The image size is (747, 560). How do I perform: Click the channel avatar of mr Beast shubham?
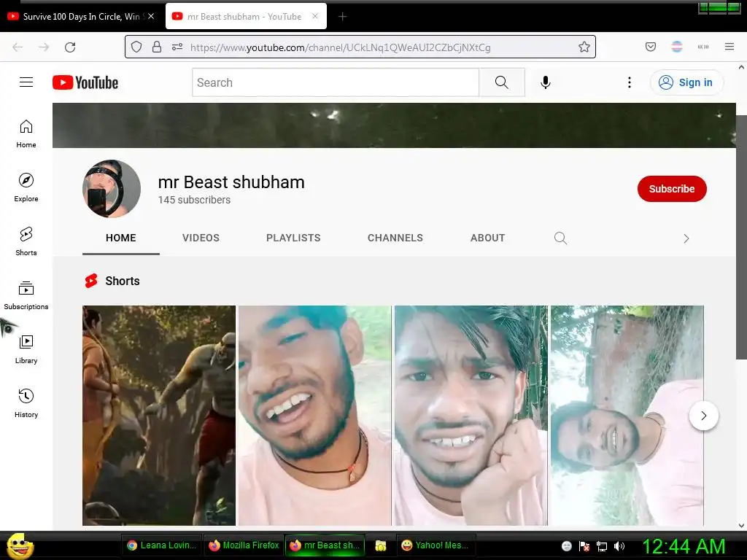(x=112, y=189)
